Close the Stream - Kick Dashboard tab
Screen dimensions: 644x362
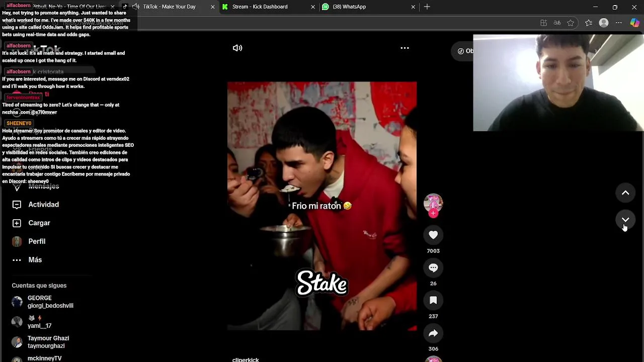(x=313, y=7)
